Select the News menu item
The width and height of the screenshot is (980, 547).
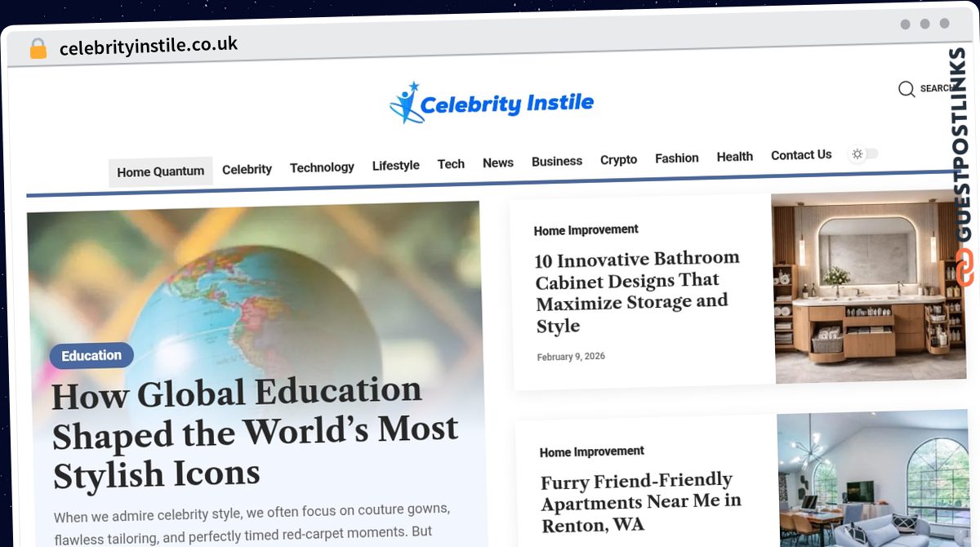click(x=498, y=162)
